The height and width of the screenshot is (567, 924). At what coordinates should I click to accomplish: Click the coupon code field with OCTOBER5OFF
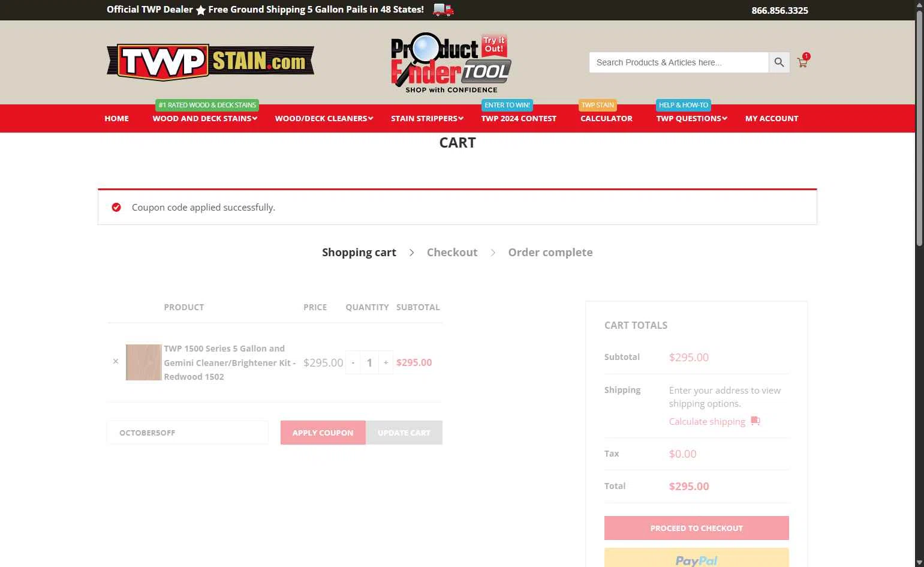pyautogui.click(x=188, y=433)
